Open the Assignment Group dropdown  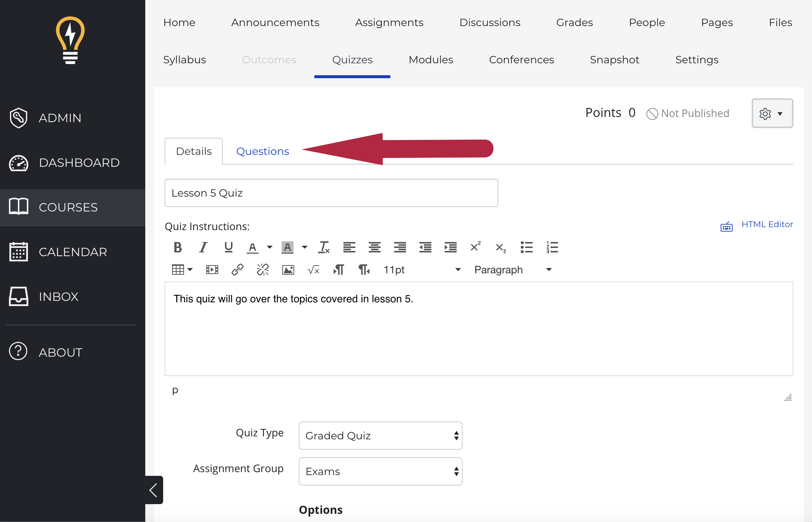click(x=381, y=471)
